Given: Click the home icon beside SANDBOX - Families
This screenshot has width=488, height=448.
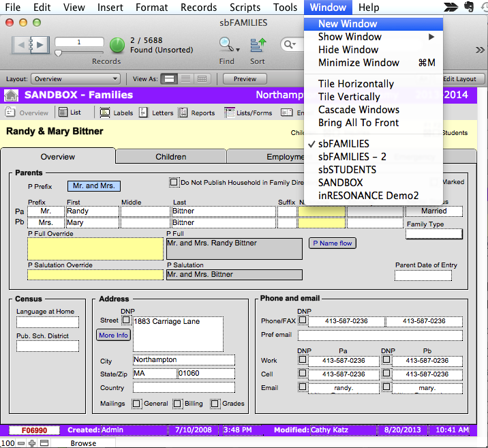Looking at the screenshot, I should click(12, 95).
